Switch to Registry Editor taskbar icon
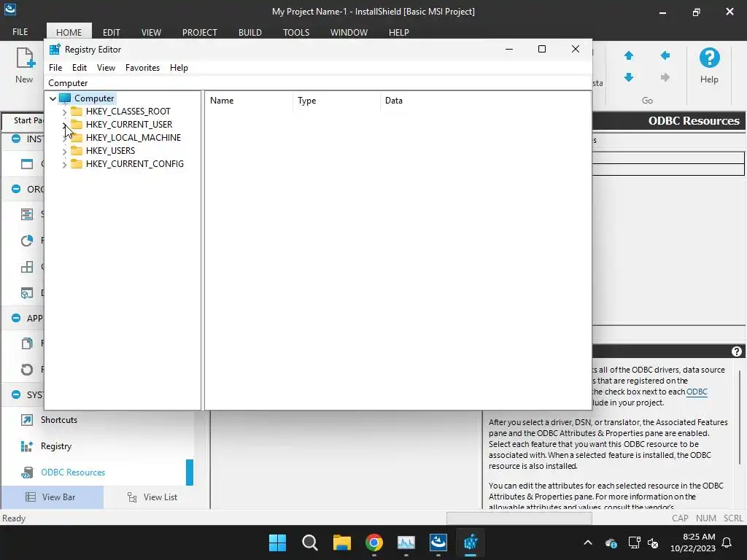747x560 pixels. 471,542
